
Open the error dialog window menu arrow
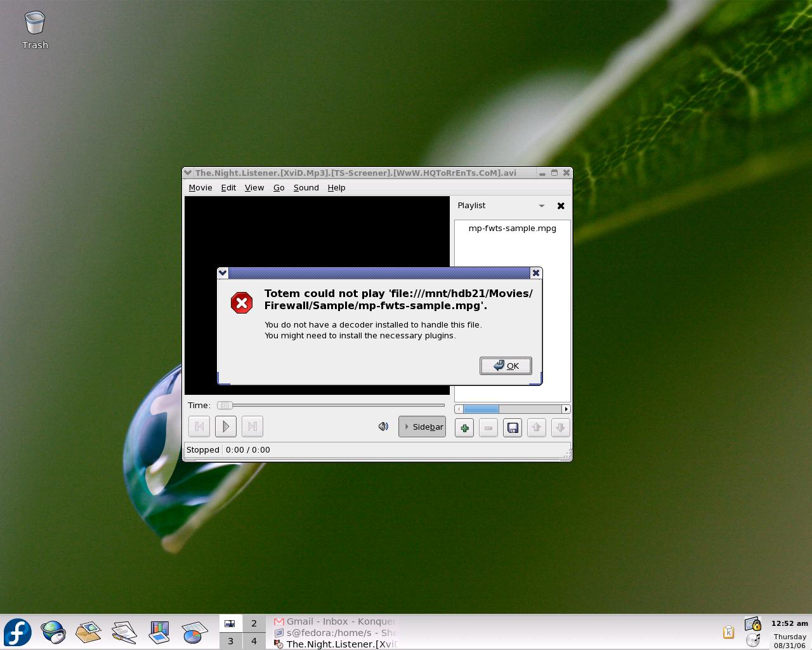click(223, 273)
